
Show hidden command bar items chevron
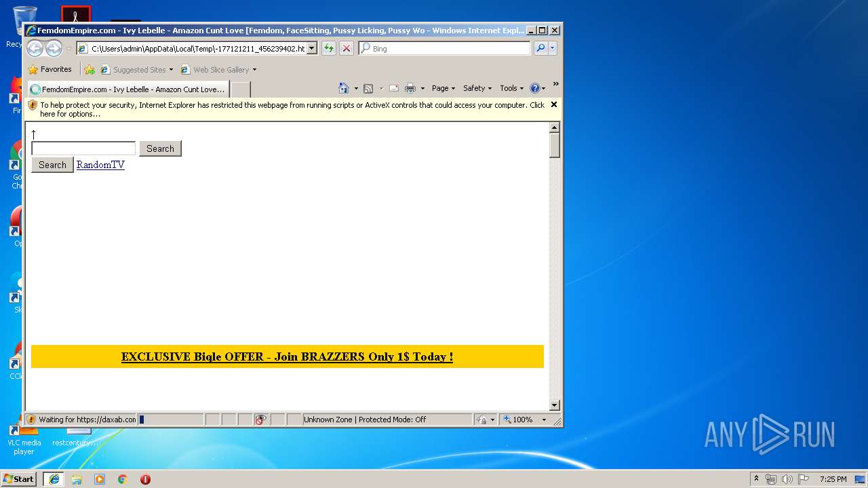coord(555,85)
